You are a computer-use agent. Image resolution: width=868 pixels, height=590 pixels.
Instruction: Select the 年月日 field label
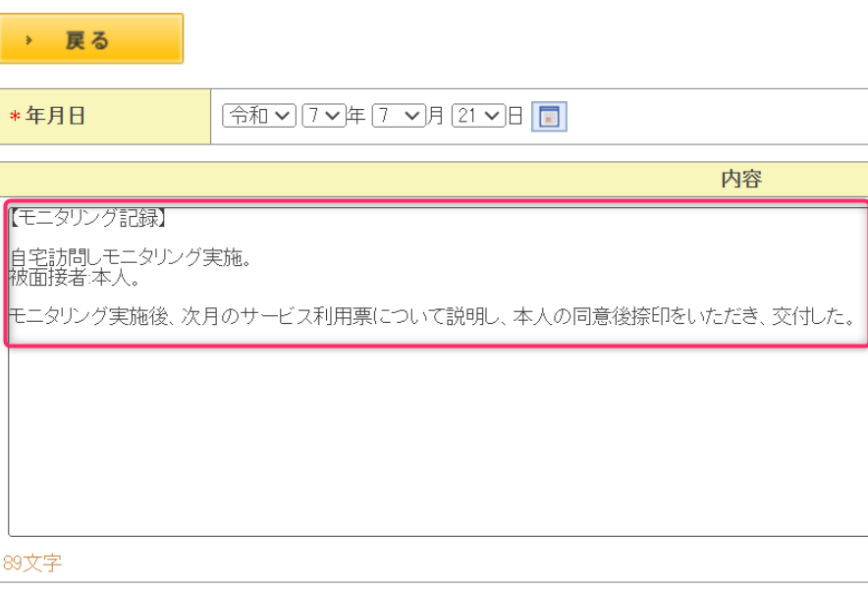click(55, 116)
